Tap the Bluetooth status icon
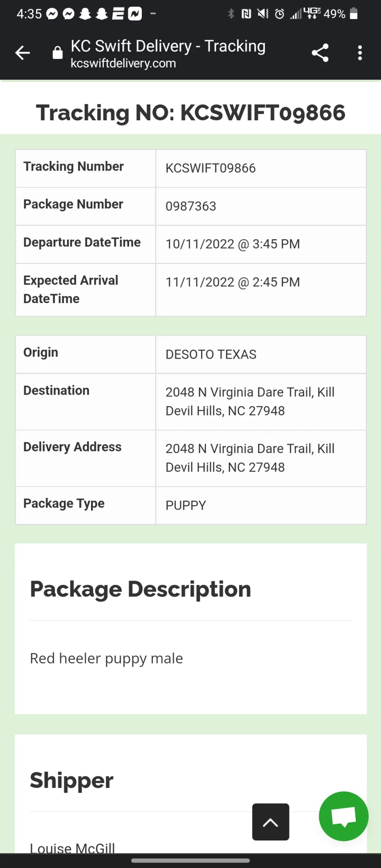 click(x=231, y=14)
